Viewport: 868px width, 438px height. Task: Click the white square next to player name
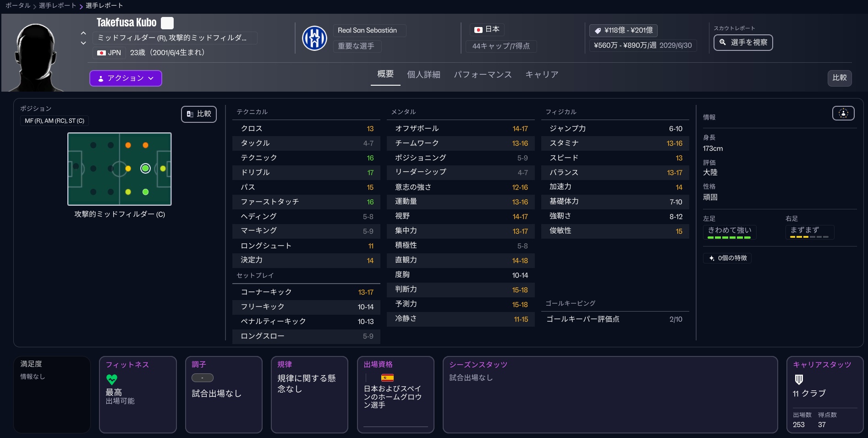pos(167,23)
